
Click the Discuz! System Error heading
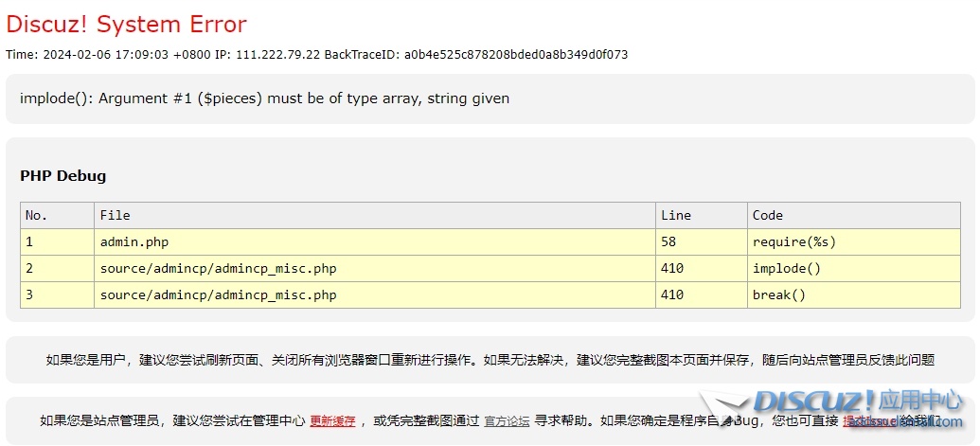[x=126, y=25]
